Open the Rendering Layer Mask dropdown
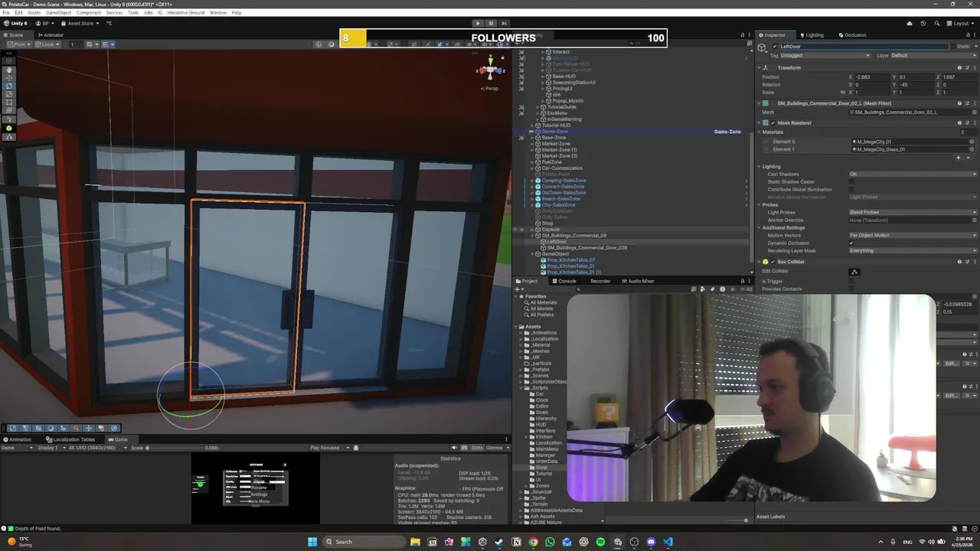 pyautogui.click(x=913, y=251)
